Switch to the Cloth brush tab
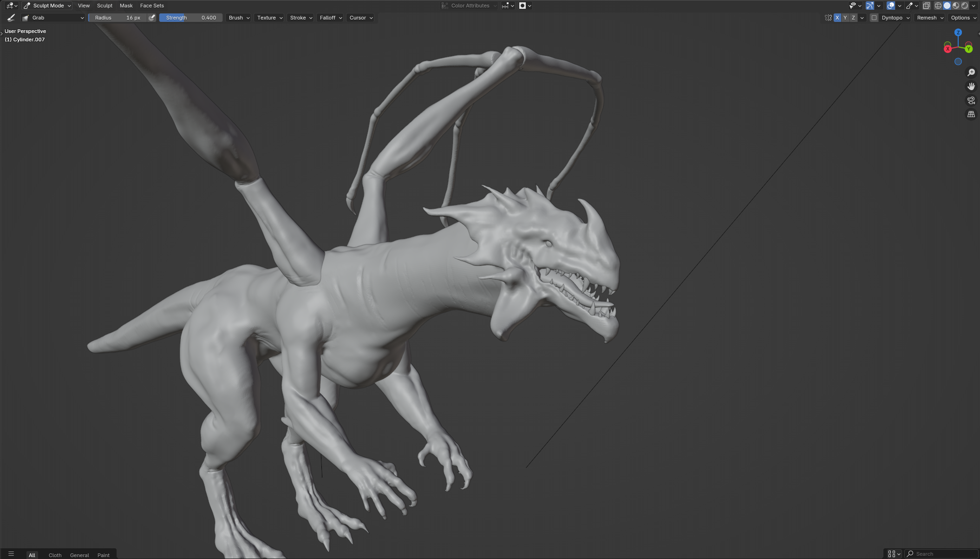The image size is (980, 559). [x=55, y=555]
